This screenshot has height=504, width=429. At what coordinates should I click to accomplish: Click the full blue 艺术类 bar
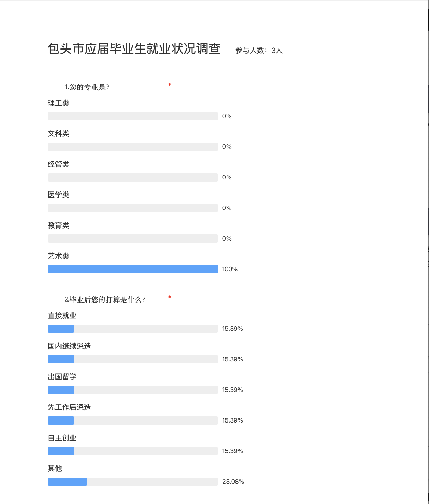pos(133,269)
